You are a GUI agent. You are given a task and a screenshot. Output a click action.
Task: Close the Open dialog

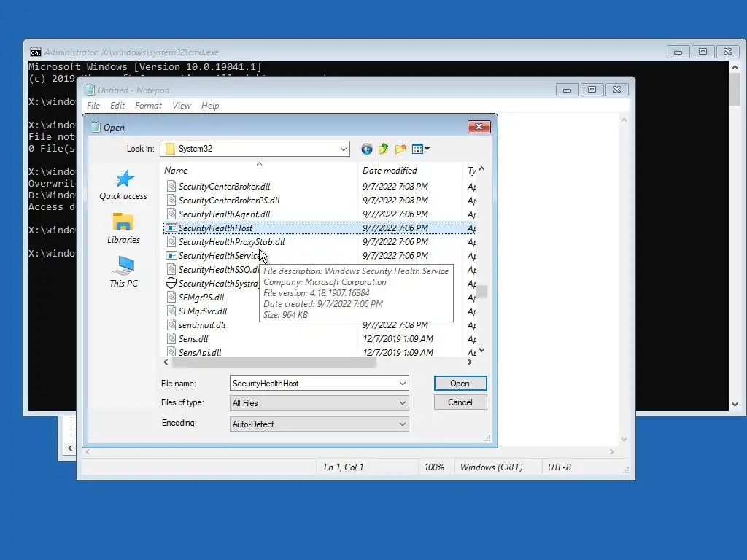pyautogui.click(x=479, y=127)
